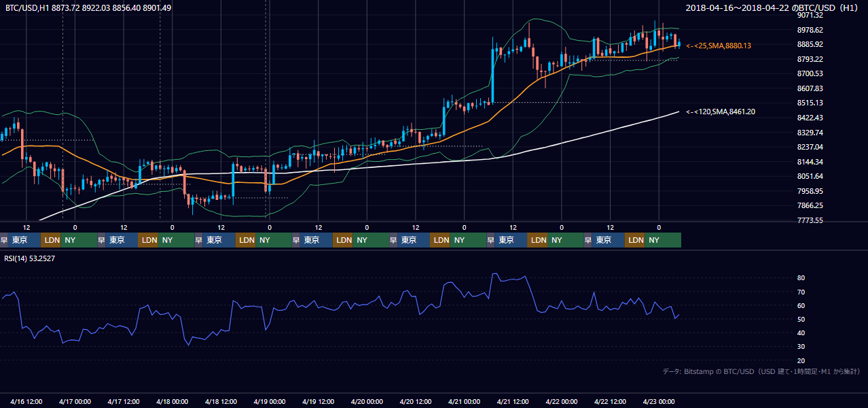Viewport: 868px width, 408px height.
Task: Select the 4/17 00:00 time axis label
Action: 75,401
